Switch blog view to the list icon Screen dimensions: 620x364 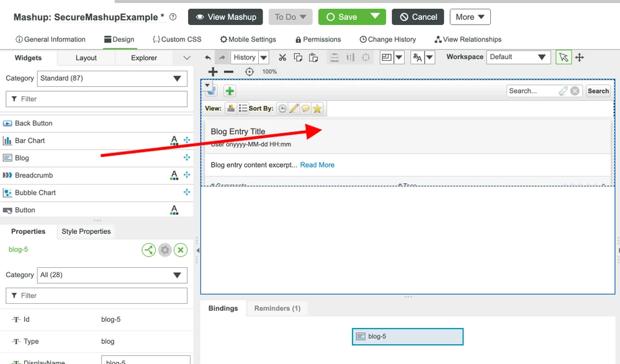(x=243, y=109)
